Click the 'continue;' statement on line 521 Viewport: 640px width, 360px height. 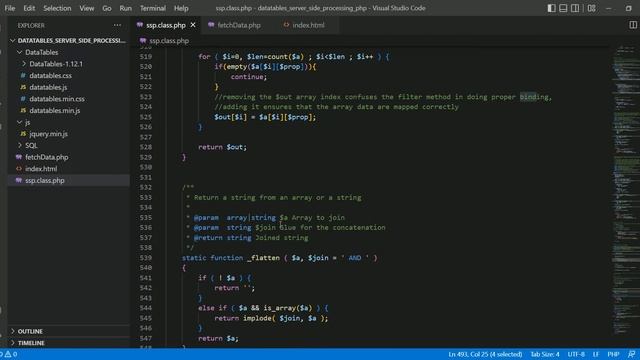(x=249, y=77)
